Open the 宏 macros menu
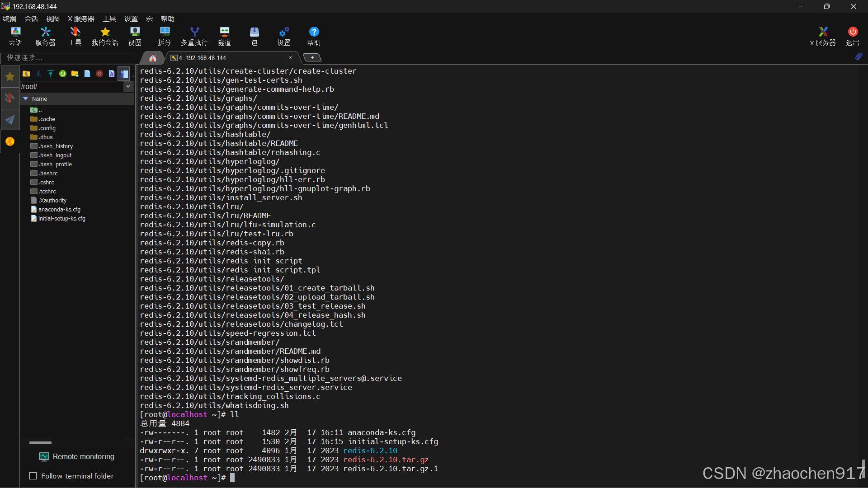The width and height of the screenshot is (868, 488). pyautogui.click(x=149, y=19)
